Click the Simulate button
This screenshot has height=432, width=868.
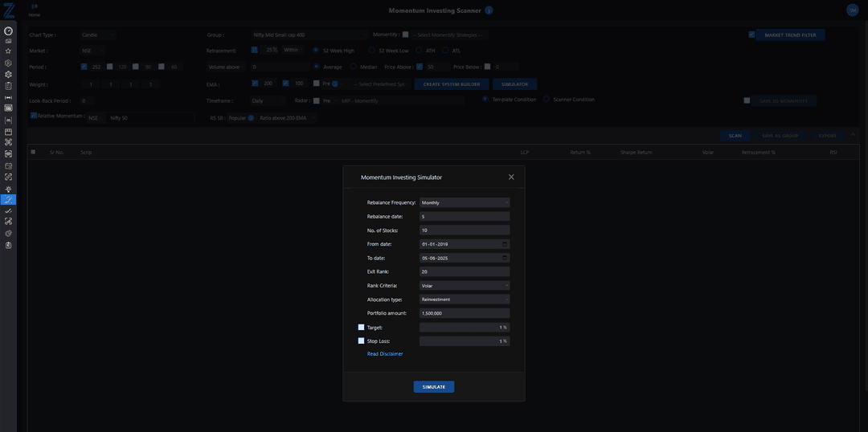(x=433, y=387)
